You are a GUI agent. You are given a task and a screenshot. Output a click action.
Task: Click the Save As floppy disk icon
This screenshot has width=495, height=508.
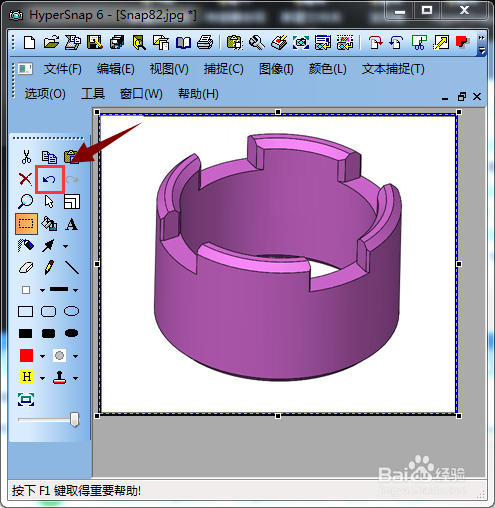tap(95, 43)
